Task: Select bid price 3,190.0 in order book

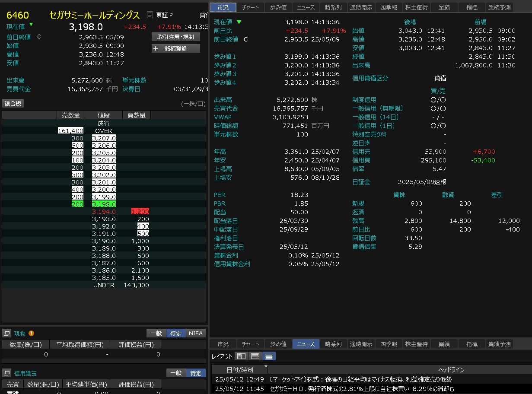Action: tap(104, 241)
